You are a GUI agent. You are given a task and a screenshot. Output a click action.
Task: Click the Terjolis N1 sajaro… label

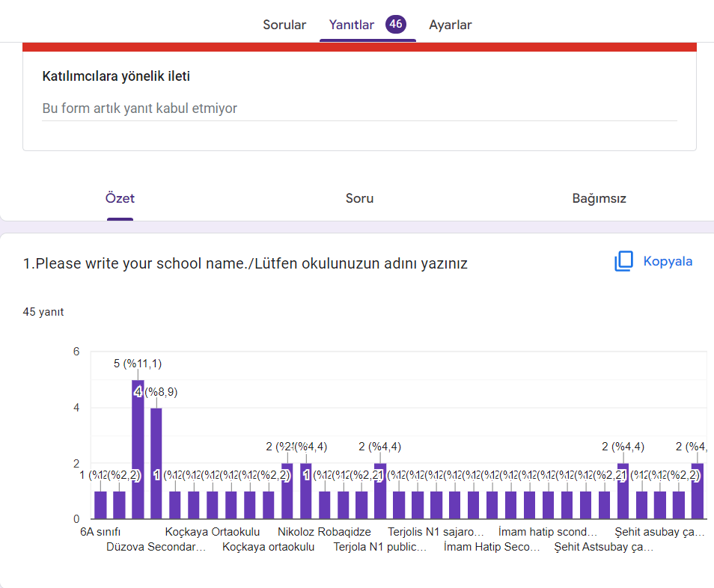tap(436, 532)
